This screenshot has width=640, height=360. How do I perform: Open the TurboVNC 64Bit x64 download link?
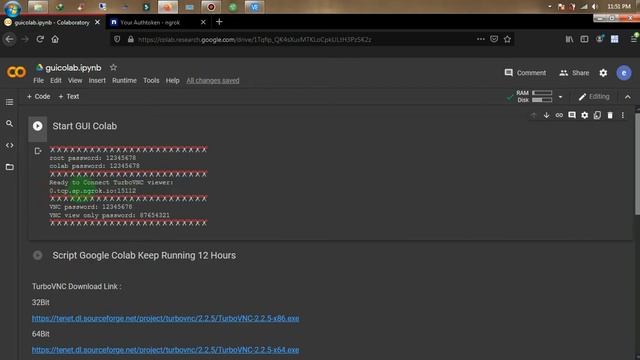tap(165, 350)
